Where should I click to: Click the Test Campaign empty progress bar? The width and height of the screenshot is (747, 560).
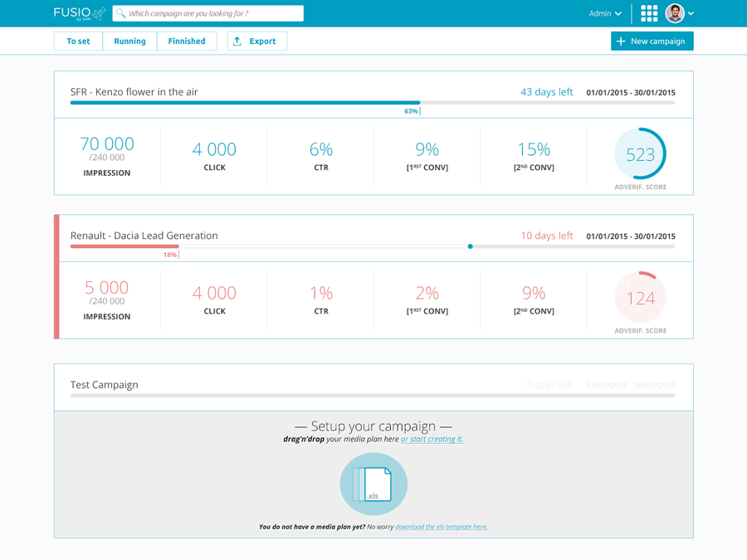[373, 395]
